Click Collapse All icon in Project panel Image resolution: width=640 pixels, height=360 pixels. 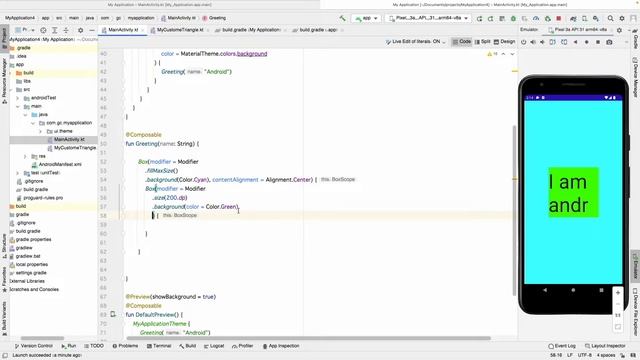pyautogui.click(x=66, y=30)
